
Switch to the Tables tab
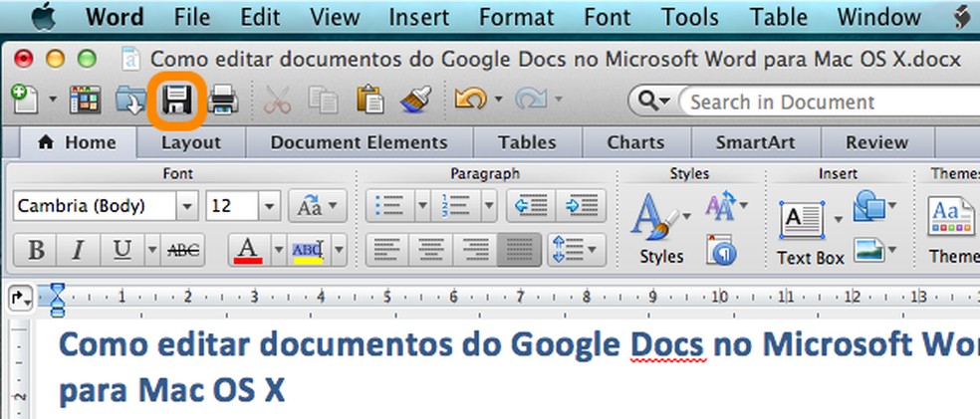point(527,142)
